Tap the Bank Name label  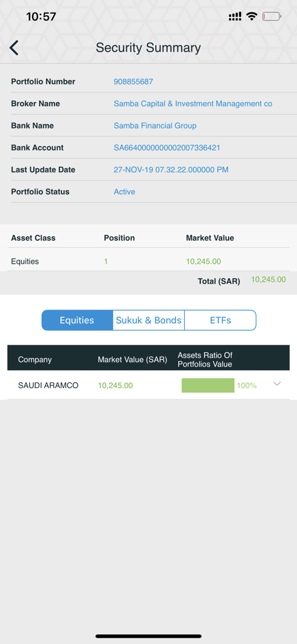[x=33, y=126]
